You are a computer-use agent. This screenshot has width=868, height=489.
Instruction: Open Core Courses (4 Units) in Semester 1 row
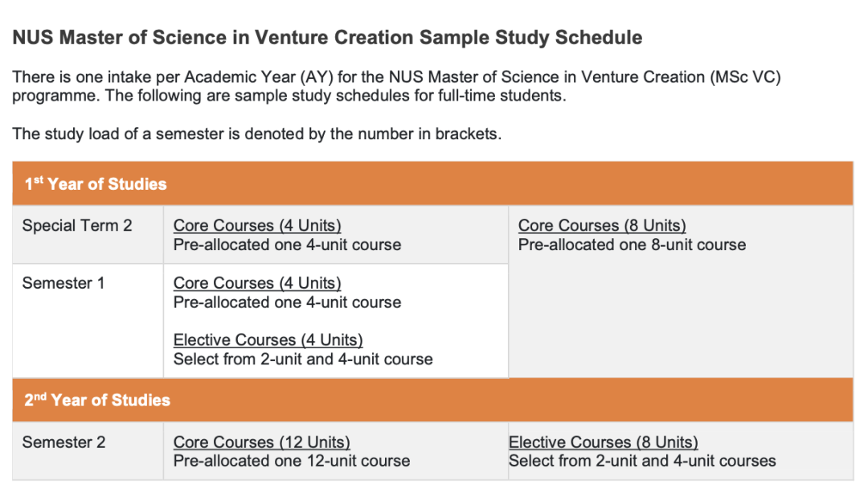[x=257, y=283]
